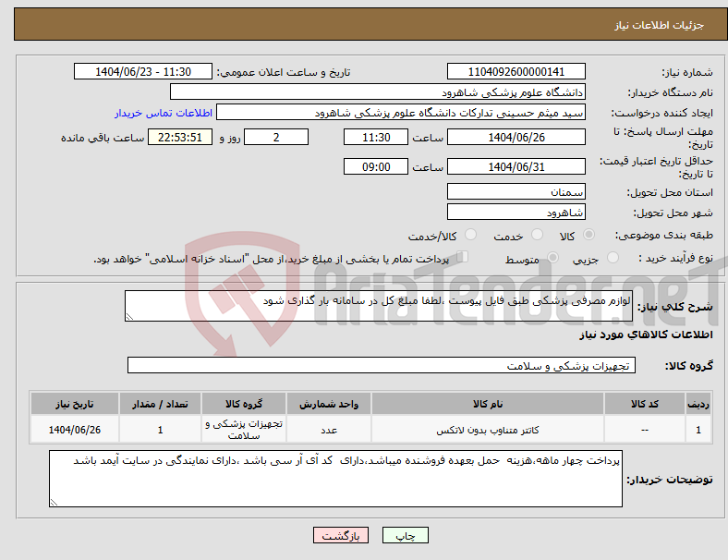Click the validity time field 09:00
Viewport: 728px width, 560px height.
click(x=376, y=166)
